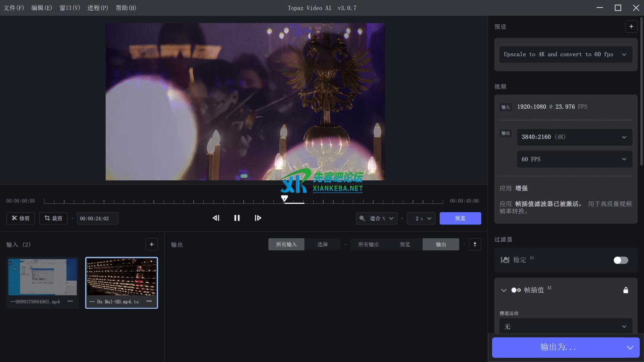Open the 进程(P) menu
This screenshot has height=362, width=644.
(x=98, y=8)
